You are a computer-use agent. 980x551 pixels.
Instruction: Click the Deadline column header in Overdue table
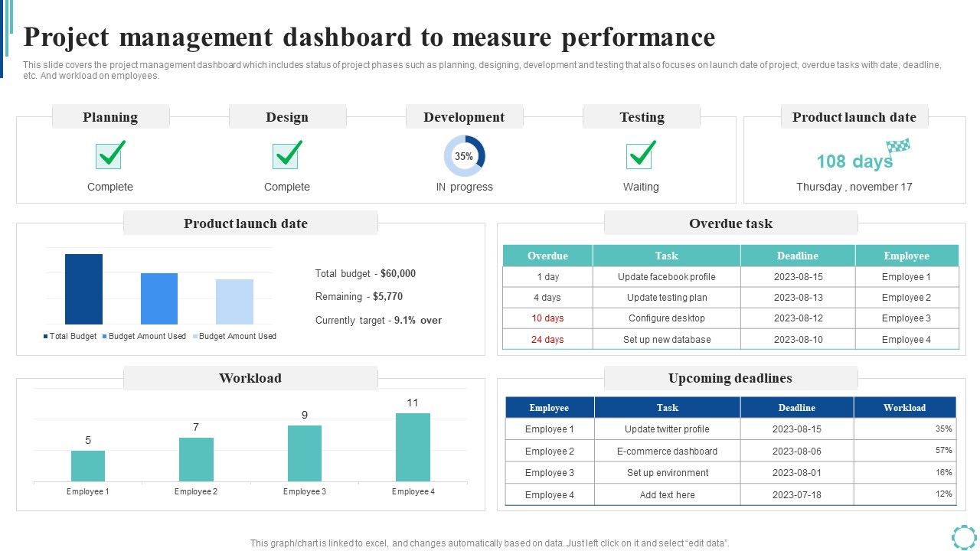[798, 256]
